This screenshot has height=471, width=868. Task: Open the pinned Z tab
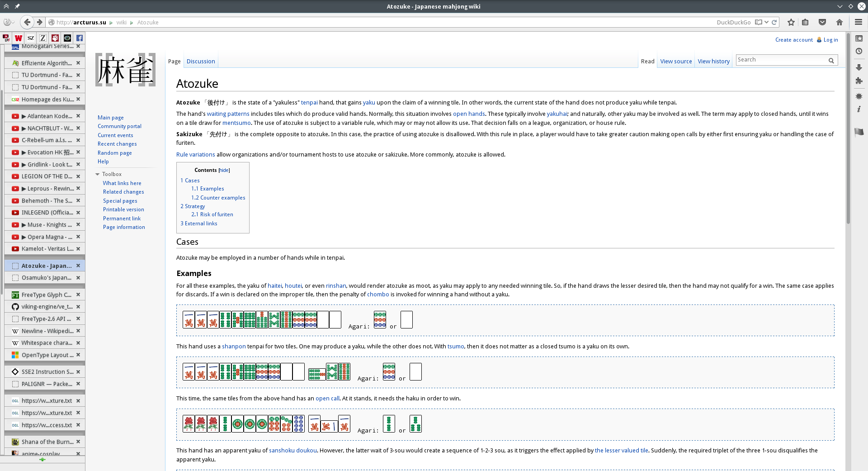[43, 38]
